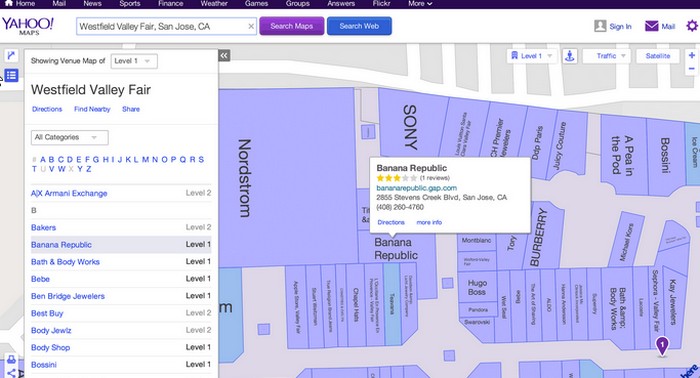Select Body Jewlz in store list
Image resolution: width=700 pixels, height=378 pixels.
51,331
